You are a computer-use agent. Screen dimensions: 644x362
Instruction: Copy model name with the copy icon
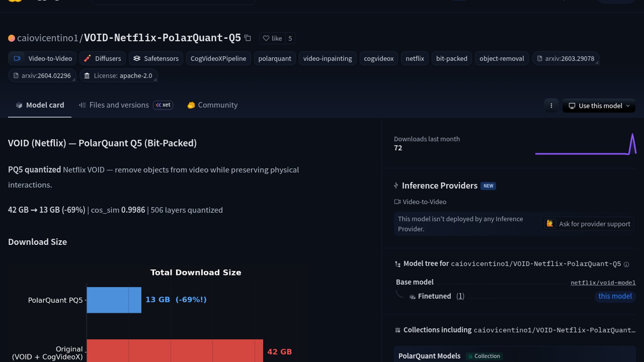248,38
